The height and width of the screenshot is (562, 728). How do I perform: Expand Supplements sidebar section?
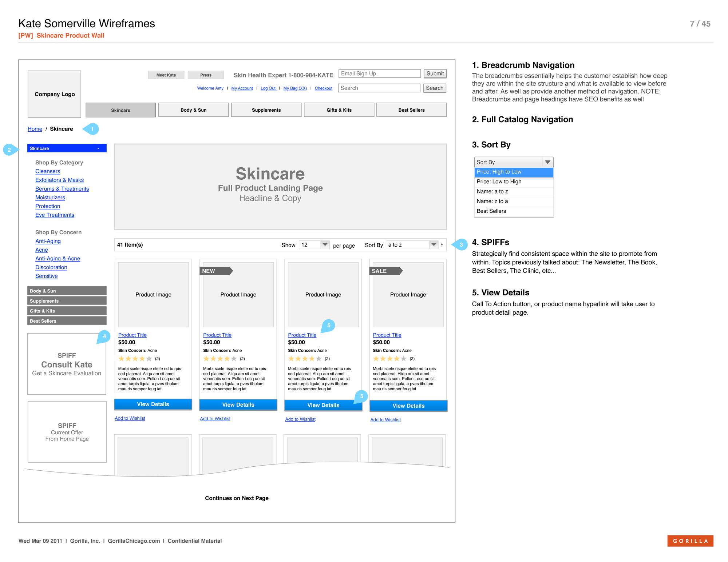point(67,301)
